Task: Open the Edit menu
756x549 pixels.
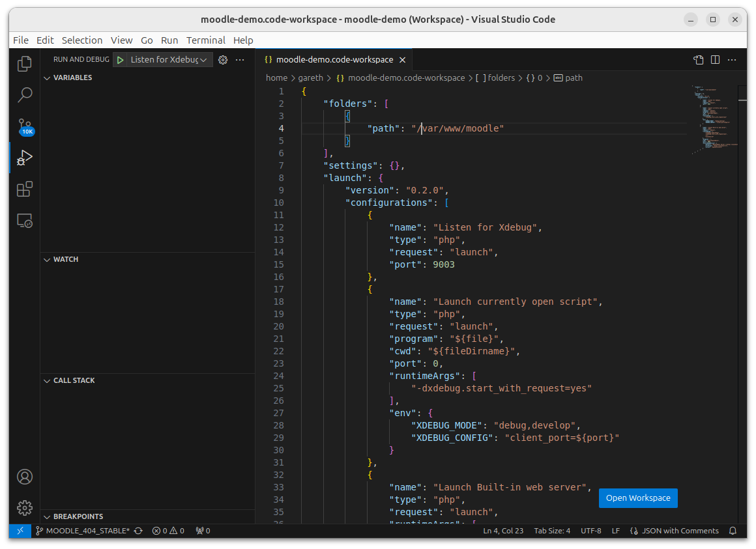Action: click(x=45, y=40)
